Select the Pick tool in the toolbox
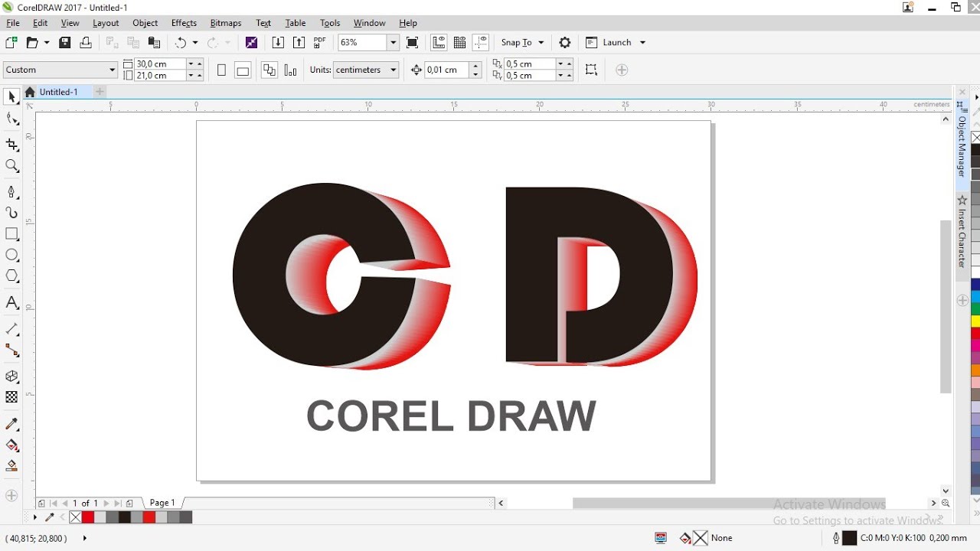The width and height of the screenshot is (980, 551). pyautogui.click(x=11, y=97)
